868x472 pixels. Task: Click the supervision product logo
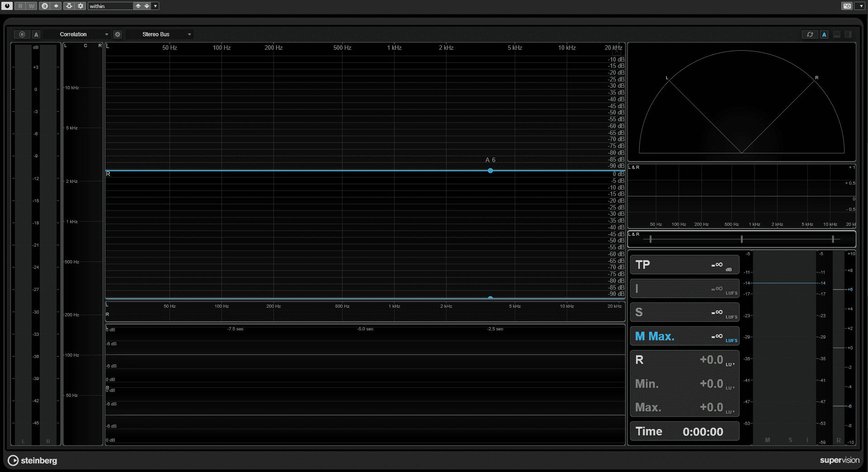tap(840, 460)
